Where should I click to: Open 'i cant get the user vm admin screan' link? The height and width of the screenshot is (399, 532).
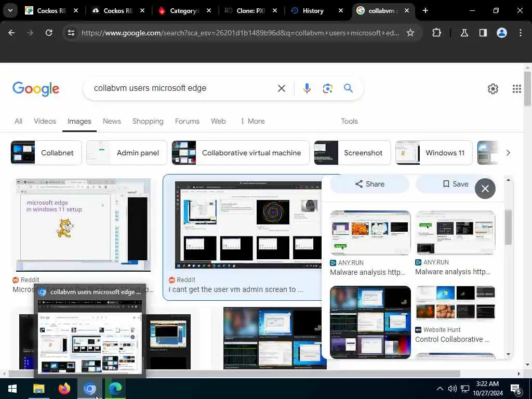[236, 289]
